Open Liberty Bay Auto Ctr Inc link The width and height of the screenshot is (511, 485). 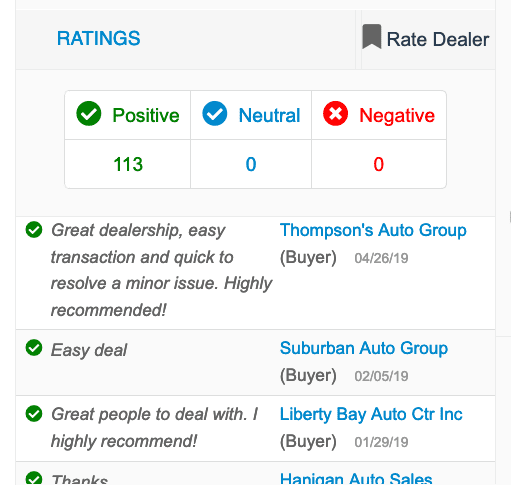[x=371, y=414]
